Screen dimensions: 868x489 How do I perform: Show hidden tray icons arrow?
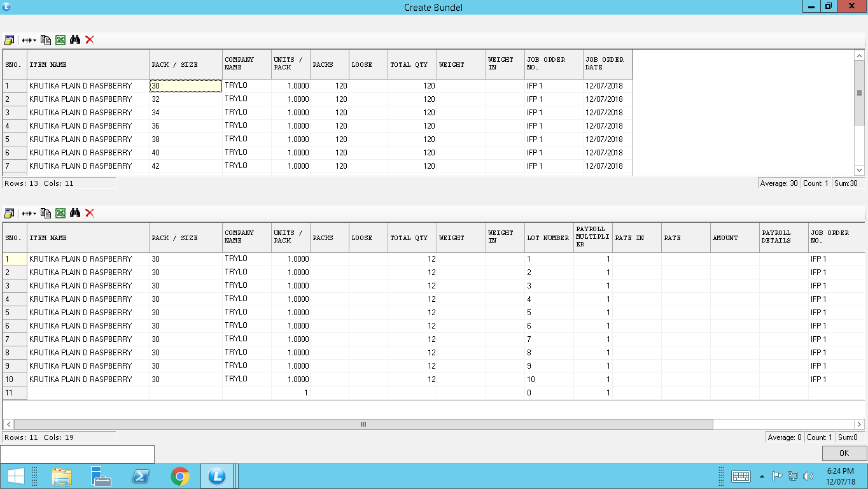pyautogui.click(x=762, y=476)
